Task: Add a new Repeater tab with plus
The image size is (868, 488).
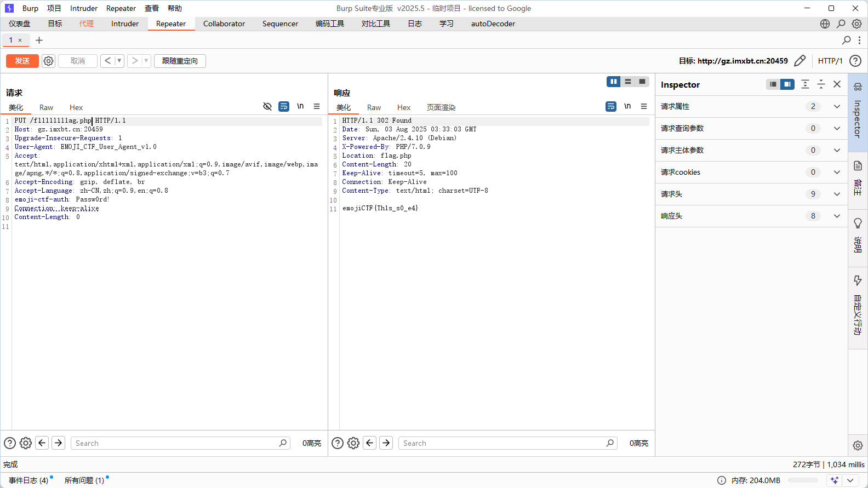Action: [39, 40]
